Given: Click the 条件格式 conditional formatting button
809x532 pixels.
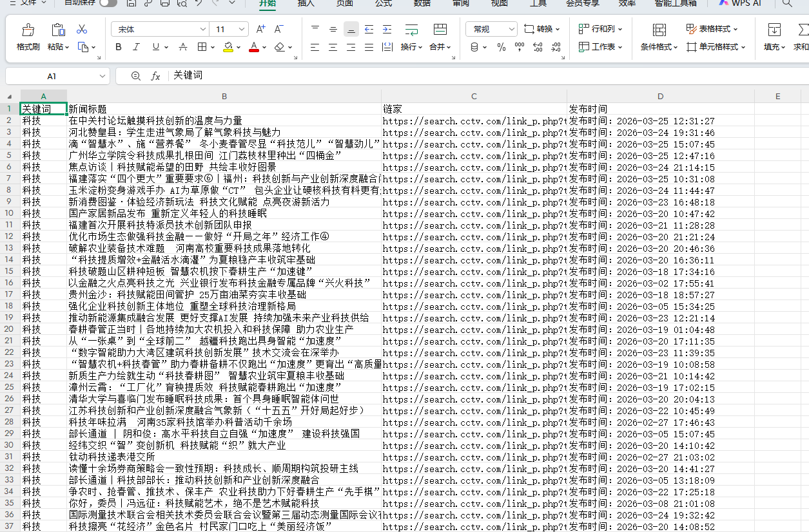Looking at the screenshot, I should (659, 37).
